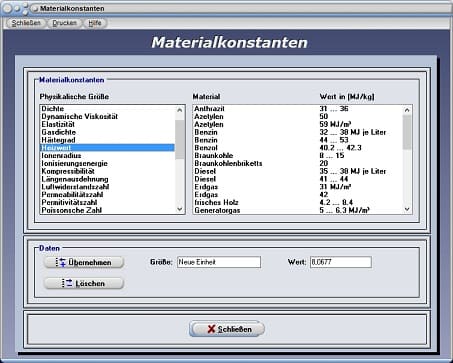Select the Benzol row
Viewport: 453px width, 363px height.
click(x=298, y=148)
